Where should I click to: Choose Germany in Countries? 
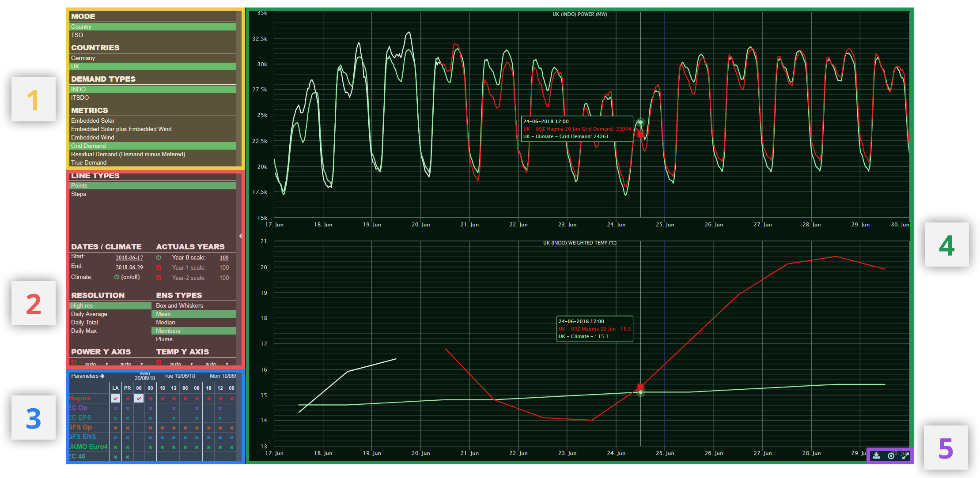coord(153,58)
